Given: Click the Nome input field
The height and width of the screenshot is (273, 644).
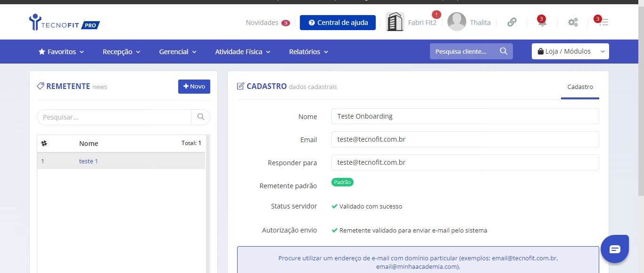Looking at the screenshot, I should point(465,116).
